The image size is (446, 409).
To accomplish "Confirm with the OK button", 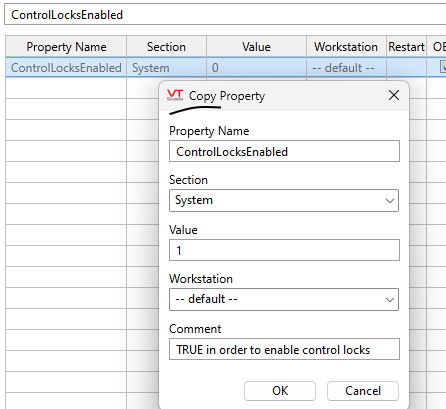I will pos(280,391).
